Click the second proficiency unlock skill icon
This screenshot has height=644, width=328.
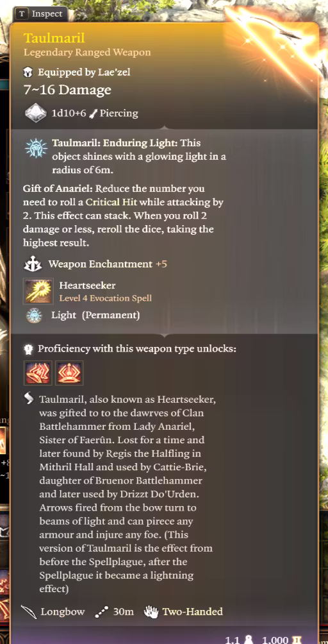pos(69,373)
